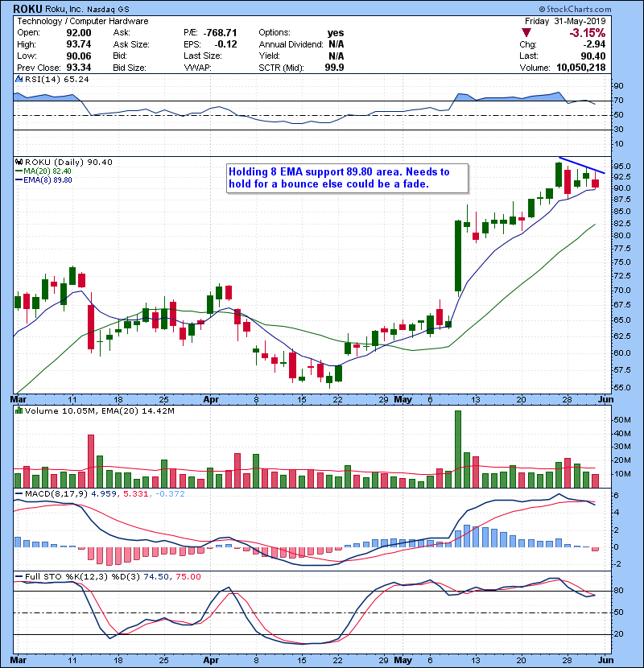This screenshot has height=668, width=644.
Task: Click the 'Volume 10.05M, EMA(20) 14.42M' label
Action: tap(99, 411)
